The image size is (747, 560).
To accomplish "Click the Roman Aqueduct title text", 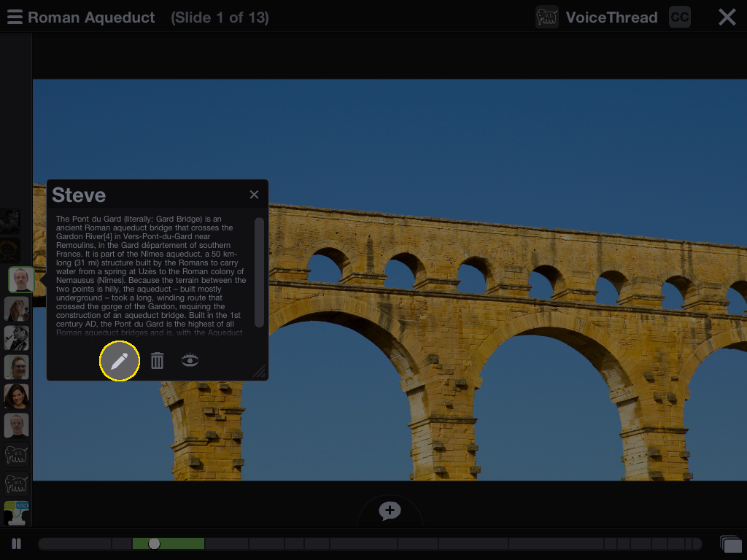I will 91,17.
